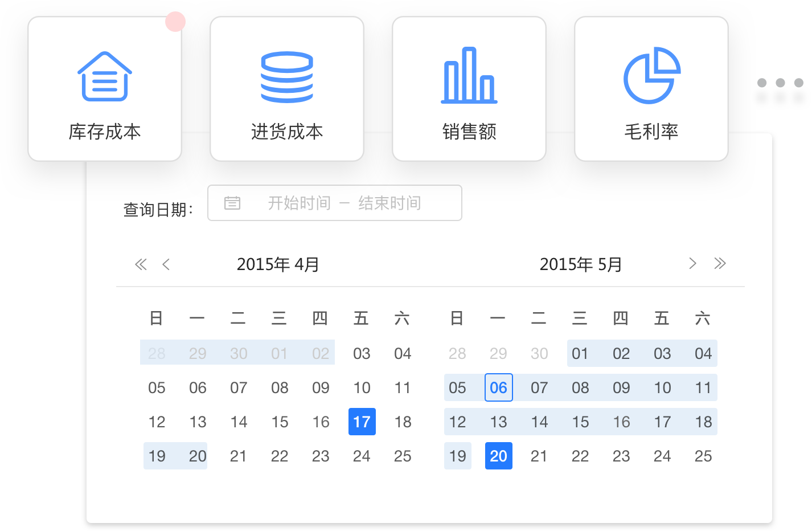Image resolution: width=812 pixels, height=531 pixels.
Task: Pick May 10 in right calendar
Action: 663,387
